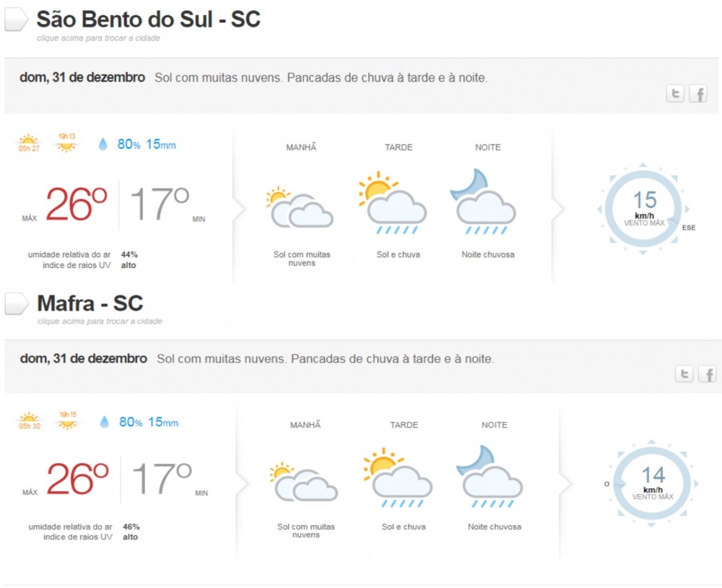Click Mafra sunset time icon
722x588 pixels.
tap(68, 420)
